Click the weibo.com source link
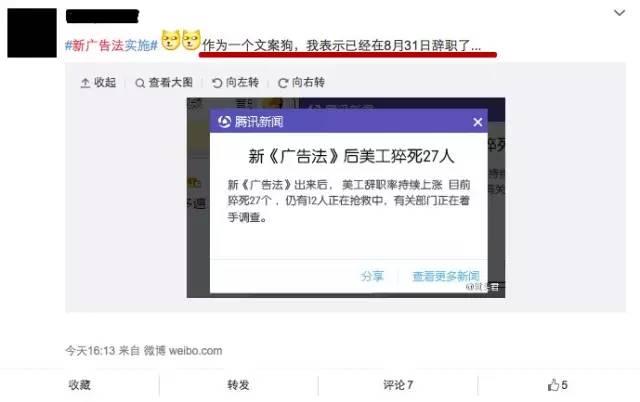The width and height of the screenshot is (640, 402). click(x=196, y=351)
